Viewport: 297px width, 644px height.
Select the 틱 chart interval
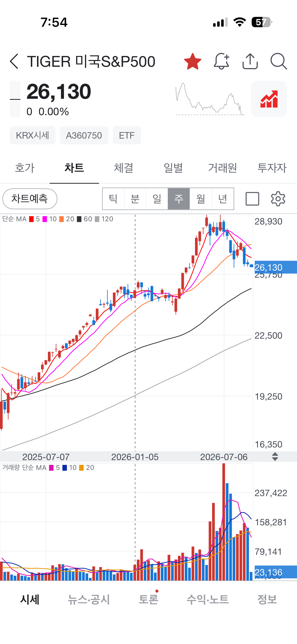(x=113, y=199)
